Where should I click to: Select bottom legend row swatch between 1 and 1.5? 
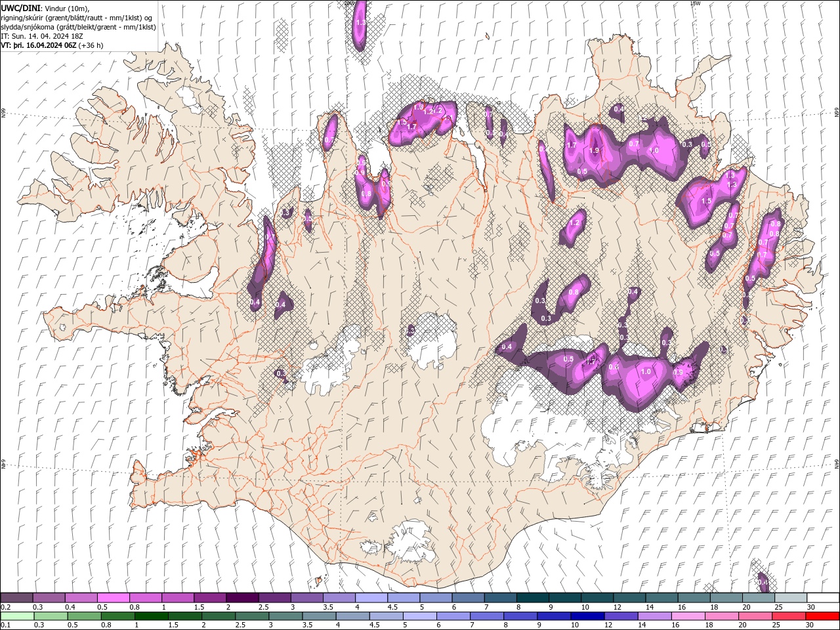(x=152, y=616)
